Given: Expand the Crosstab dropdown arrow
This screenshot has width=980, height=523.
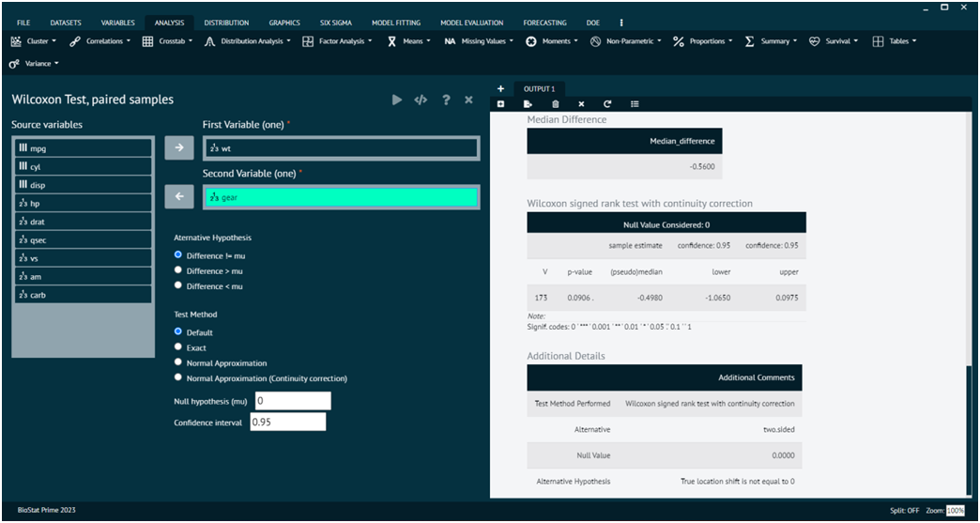Looking at the screenshot, I should tap(190, 41).
